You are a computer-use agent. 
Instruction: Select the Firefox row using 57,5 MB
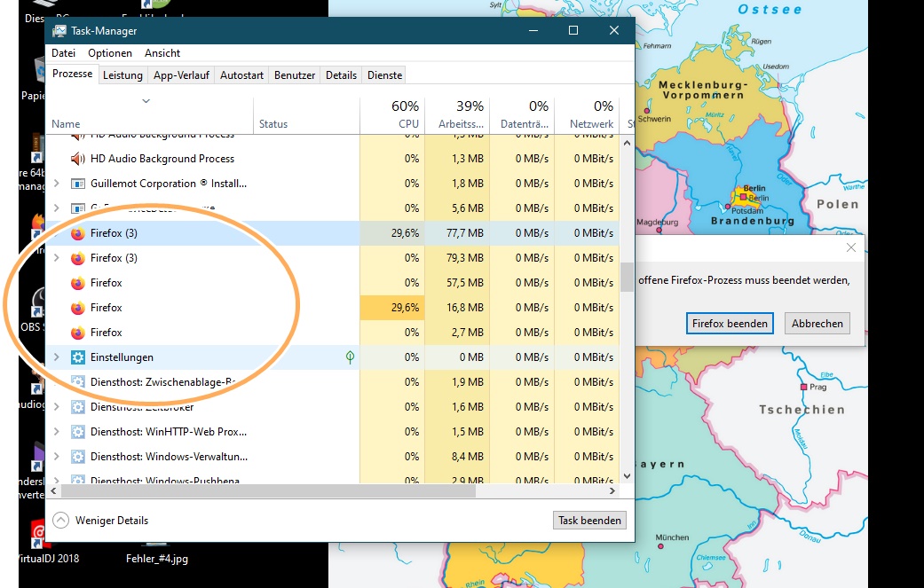click(332, 283)
